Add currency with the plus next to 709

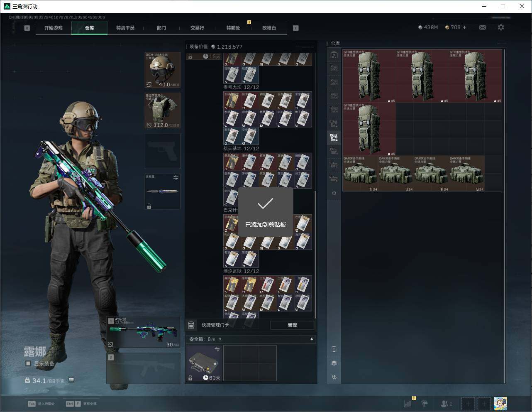pyautogui.click(x=464, y=27)
